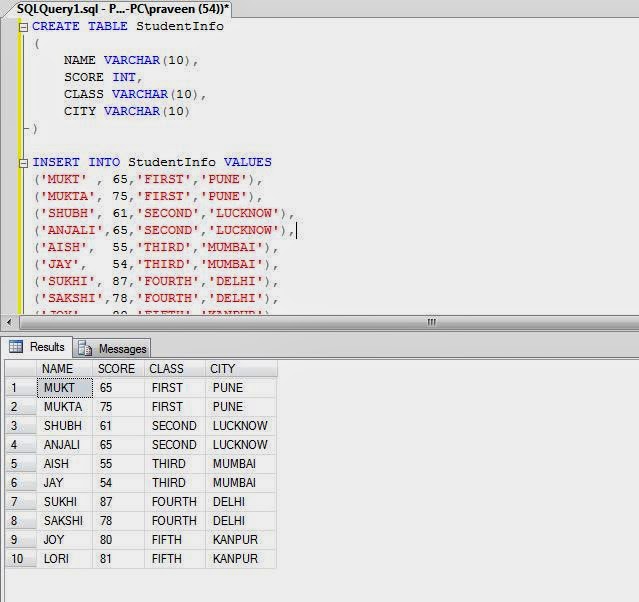Click StudentInfo in CREATE TABLE line
The width and height of the screenshot is (639, 602).
click(x=180, y=26)
